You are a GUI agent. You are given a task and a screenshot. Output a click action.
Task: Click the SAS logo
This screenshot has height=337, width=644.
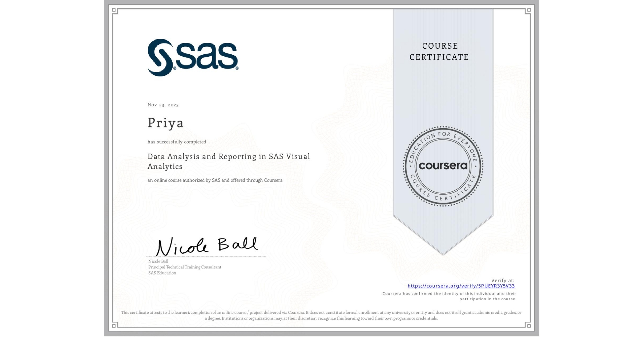(x=193, y=57)
